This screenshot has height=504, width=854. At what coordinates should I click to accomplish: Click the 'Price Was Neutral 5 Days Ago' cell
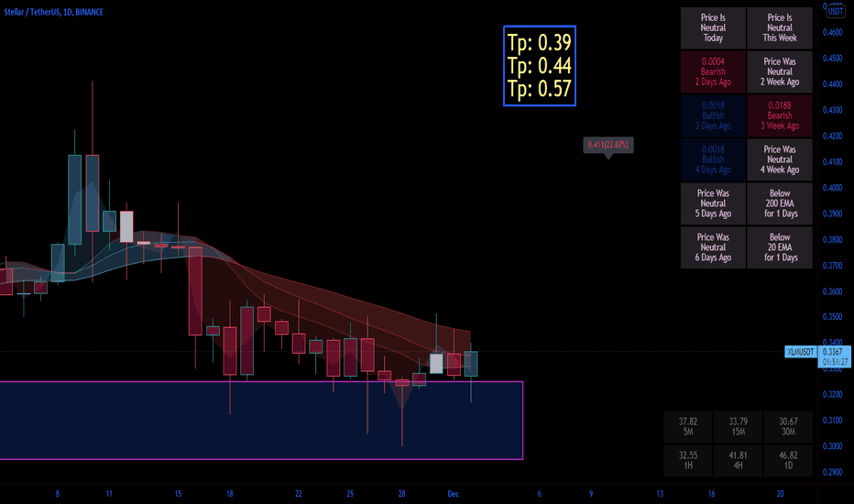(x=713, y=203)
